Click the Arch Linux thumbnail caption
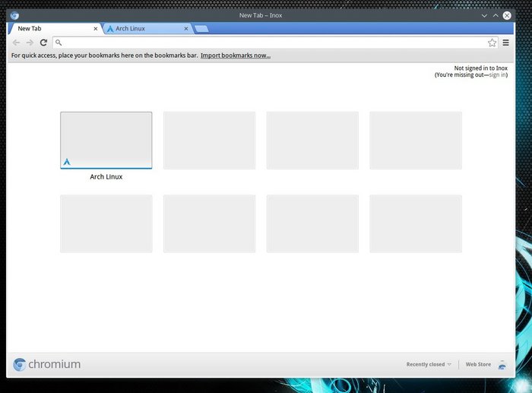Screen dimensions: 532x393 pos(106,176)
